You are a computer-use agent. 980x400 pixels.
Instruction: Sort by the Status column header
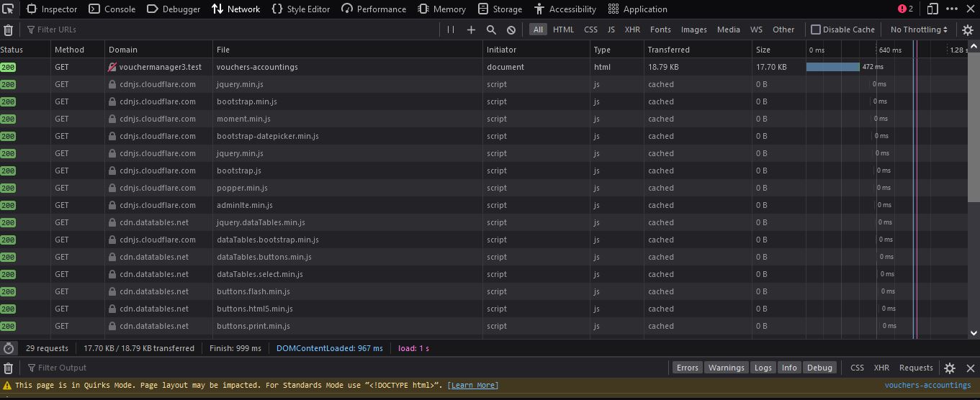(x=25, y=50)
